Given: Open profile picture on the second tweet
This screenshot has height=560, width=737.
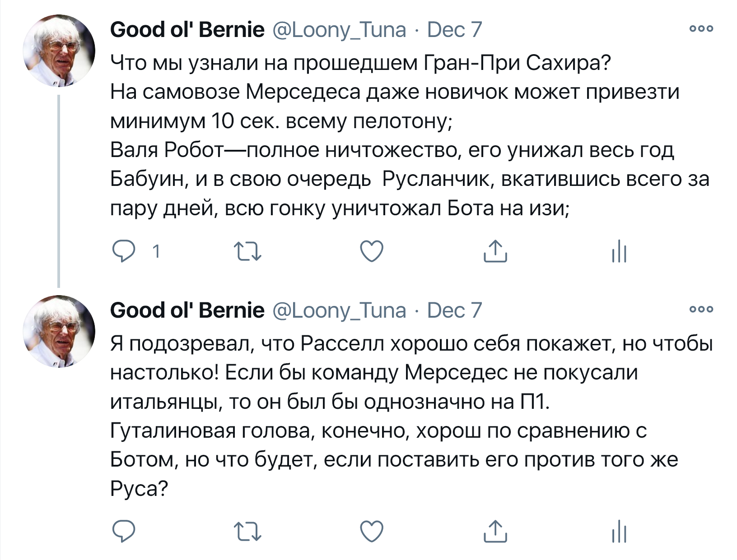Looking at the screenshot, I should (59, 331).
